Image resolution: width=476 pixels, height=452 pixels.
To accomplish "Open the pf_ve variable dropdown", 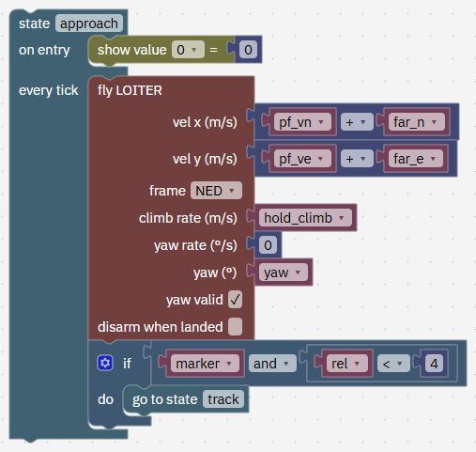I will 302,159.
